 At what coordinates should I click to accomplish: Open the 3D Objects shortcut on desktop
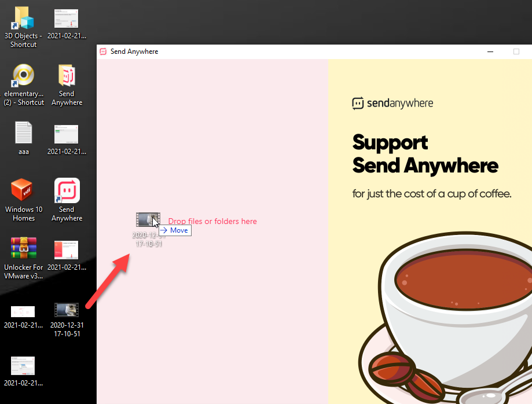23,19
